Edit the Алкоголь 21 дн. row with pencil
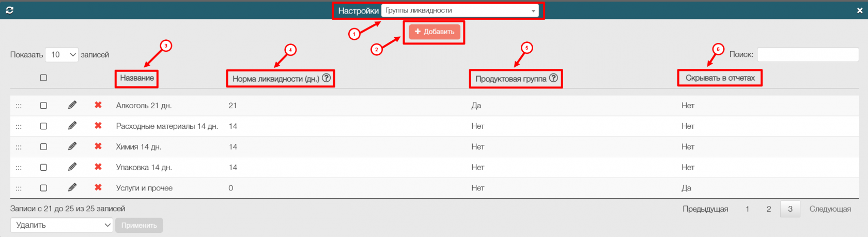Screen dimensions: 868x237 [x=72, y=105]
